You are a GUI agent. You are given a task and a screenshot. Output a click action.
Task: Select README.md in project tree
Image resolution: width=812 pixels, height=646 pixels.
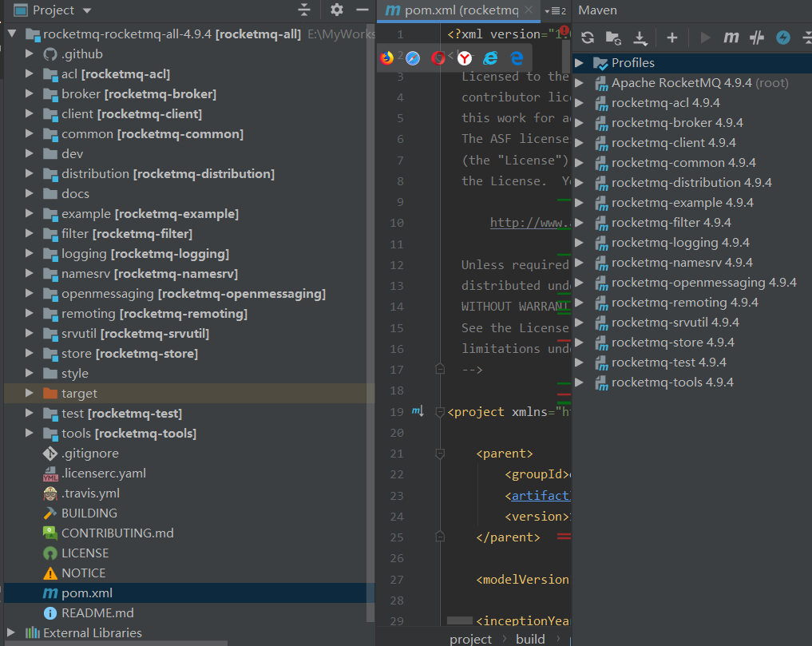coord(97,613)
